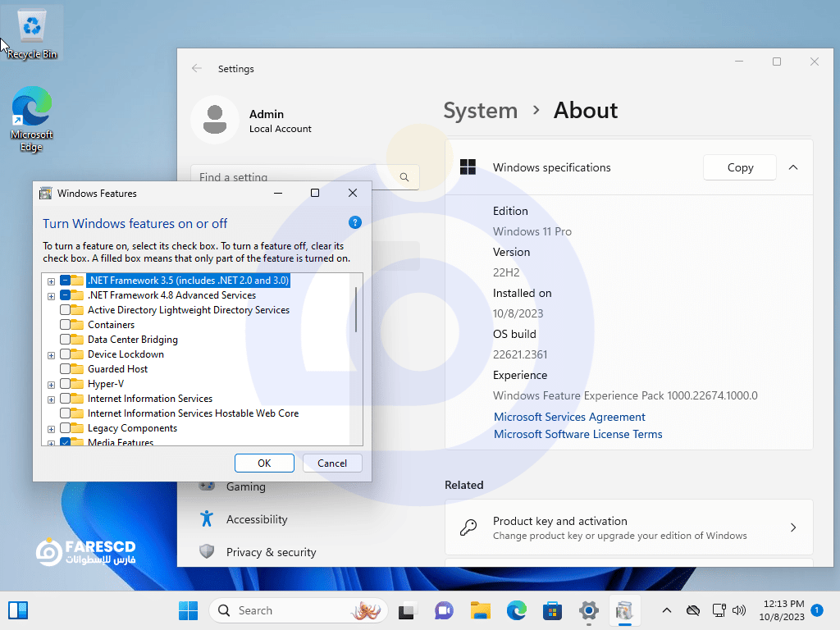Turn on the Hyper-V checkbox

[x=66, y=384]
